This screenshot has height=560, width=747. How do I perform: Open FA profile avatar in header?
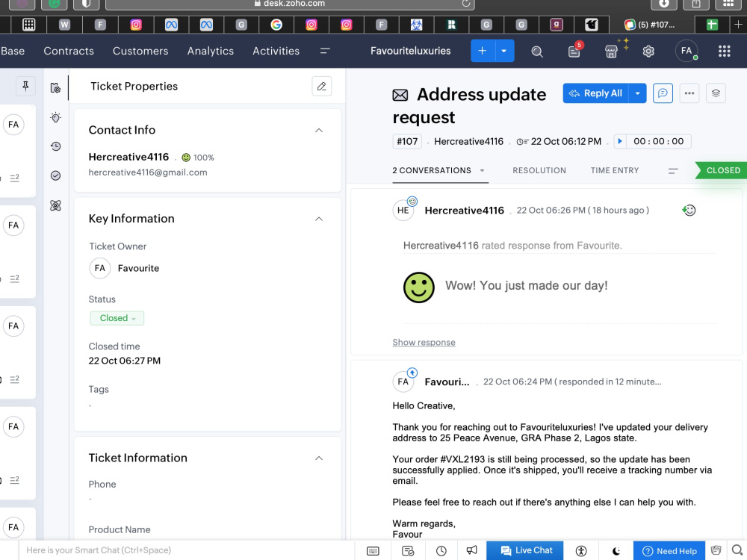pyautogui.click(x=686, y=51)
